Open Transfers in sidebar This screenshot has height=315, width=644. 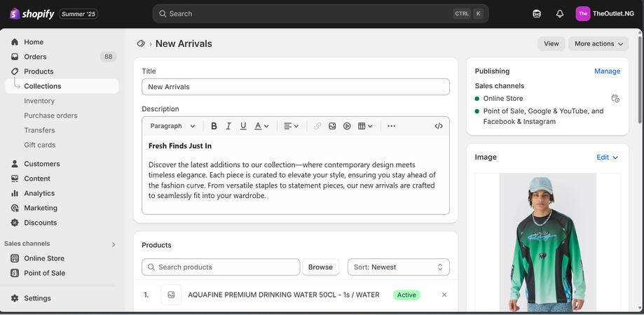pyautogui.click(x=39, y=130)
